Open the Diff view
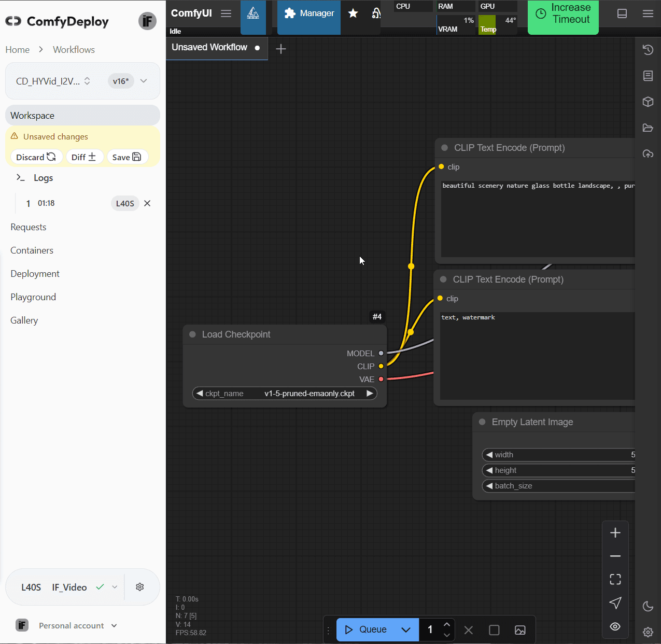 click(85, 157)
